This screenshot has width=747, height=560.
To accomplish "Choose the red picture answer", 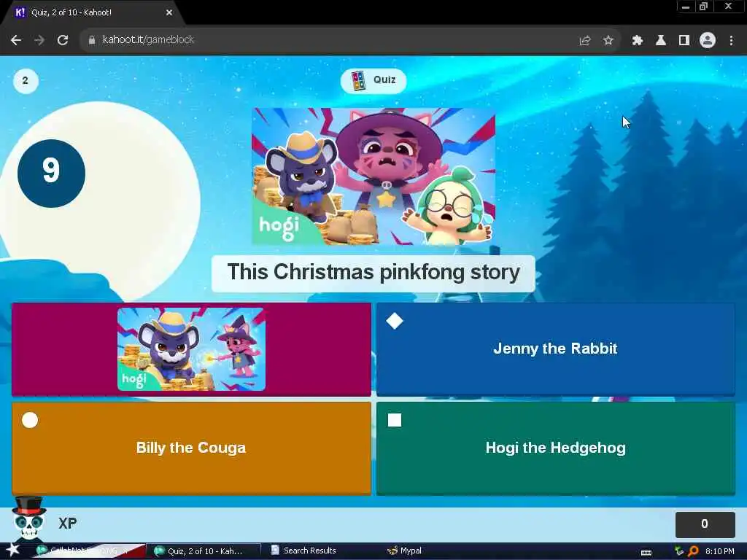I will (192, 349).
